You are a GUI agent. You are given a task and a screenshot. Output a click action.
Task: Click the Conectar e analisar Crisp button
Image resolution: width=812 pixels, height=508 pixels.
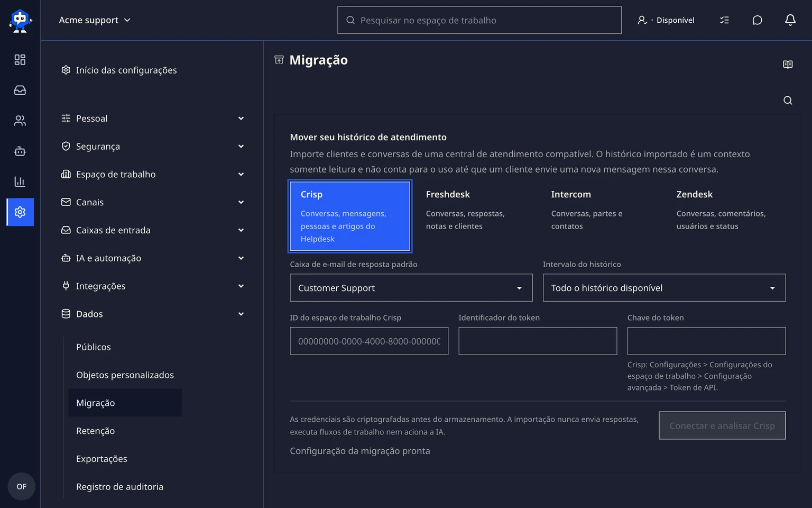(x=722, y=425)
